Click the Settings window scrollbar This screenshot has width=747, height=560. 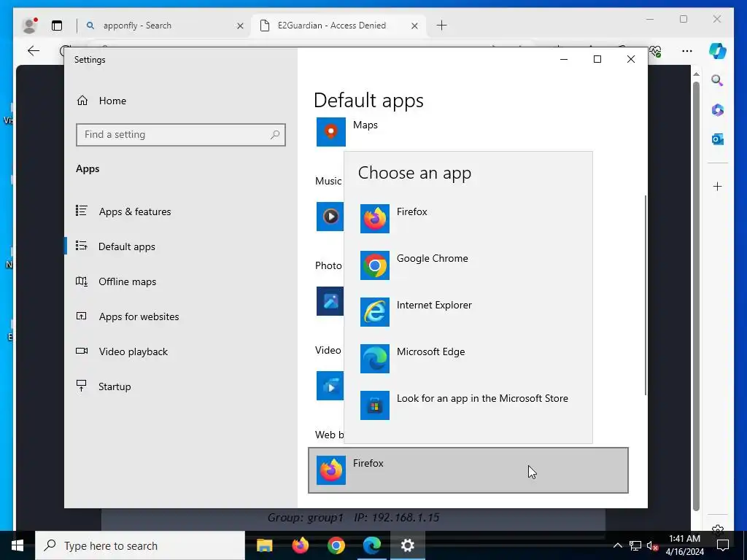tap(646, 295)
